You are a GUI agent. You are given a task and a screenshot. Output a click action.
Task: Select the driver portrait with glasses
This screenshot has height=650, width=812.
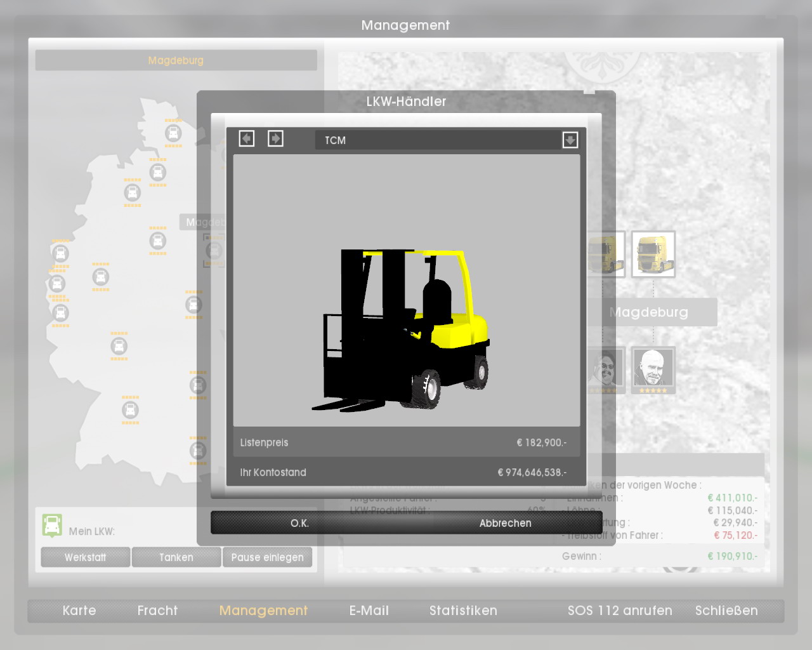(x=605, y=370)
